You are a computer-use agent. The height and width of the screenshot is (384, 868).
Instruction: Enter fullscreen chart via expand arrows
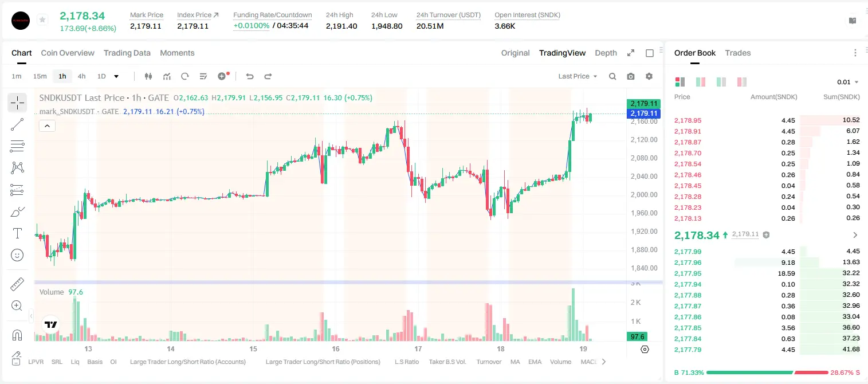click(631, 53)
